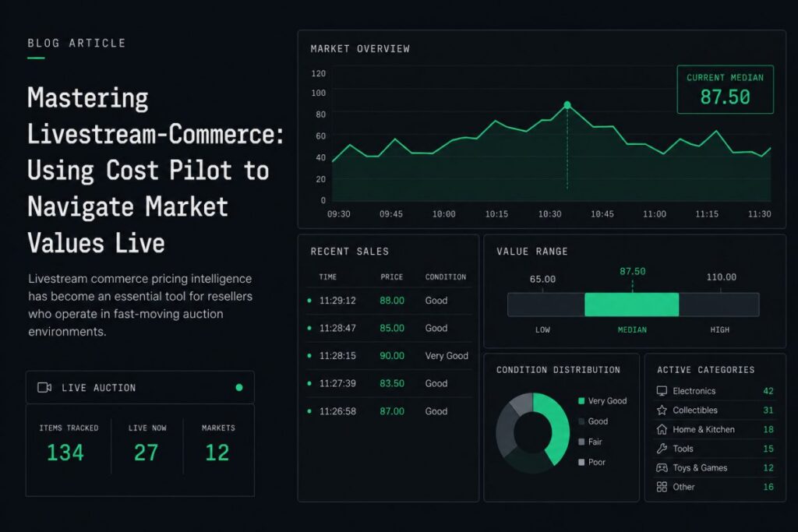The width and height of the screenshot is (798, 532).
Task: Click the Tools category label
Action: [683, 449]
